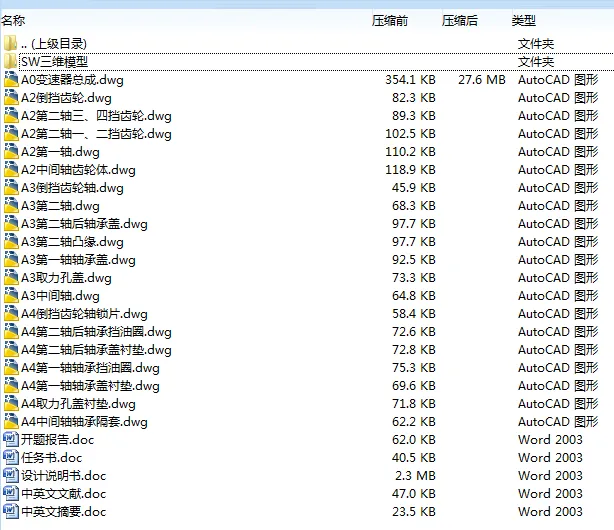Select file name 开题报告.doc

[x=58, y=440]
